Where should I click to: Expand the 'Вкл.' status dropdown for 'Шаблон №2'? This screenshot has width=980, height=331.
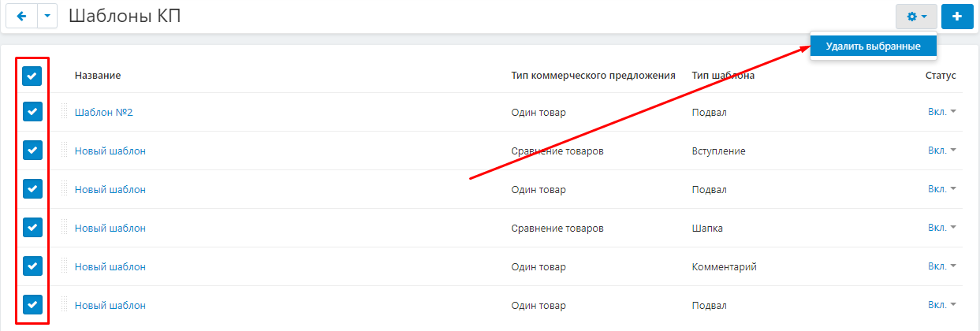coord(942,112)
